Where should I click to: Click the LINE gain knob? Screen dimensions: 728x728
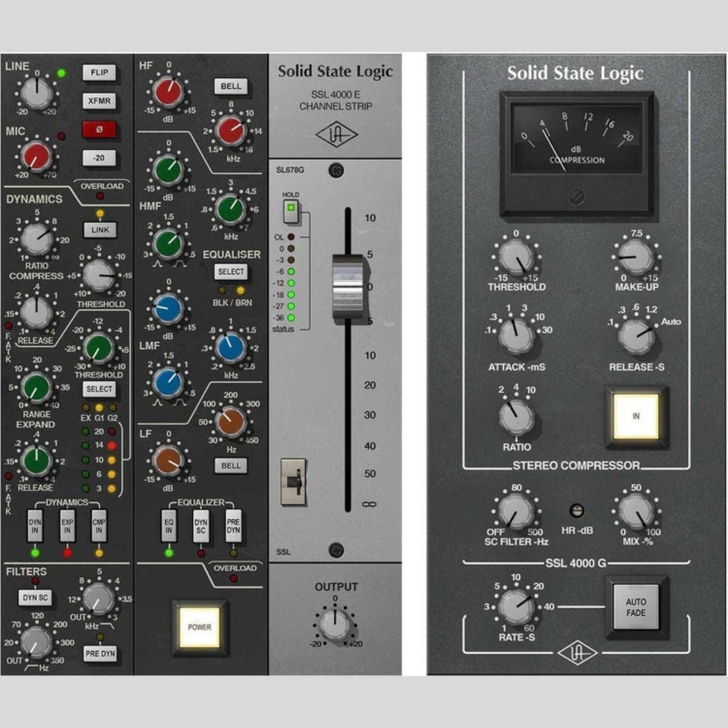38,93
